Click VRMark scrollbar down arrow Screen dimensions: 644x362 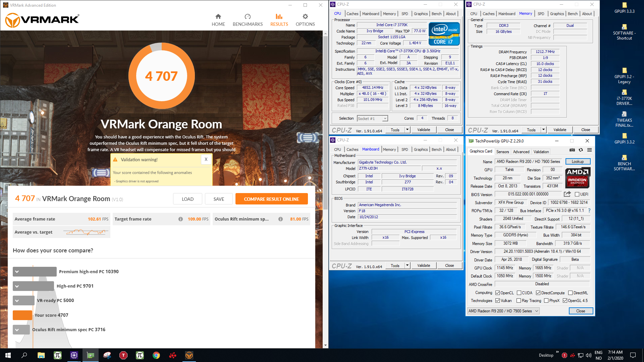tap(325, 345)
